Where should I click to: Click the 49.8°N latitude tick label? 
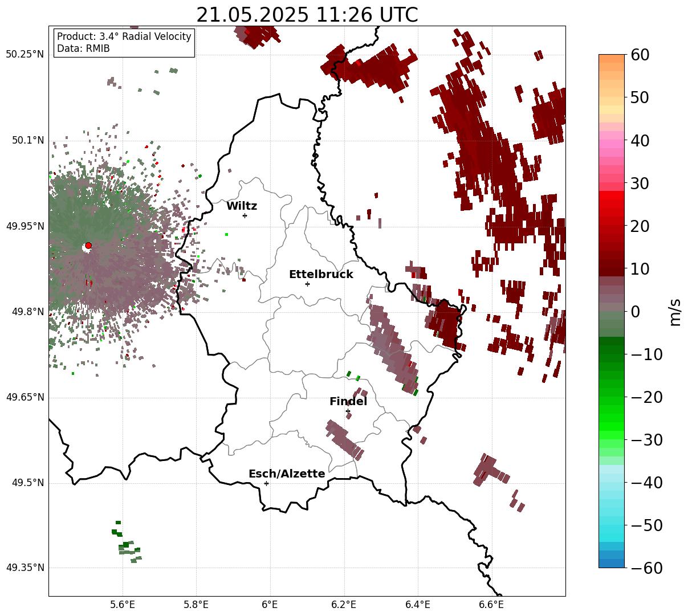tap(27, 312)
